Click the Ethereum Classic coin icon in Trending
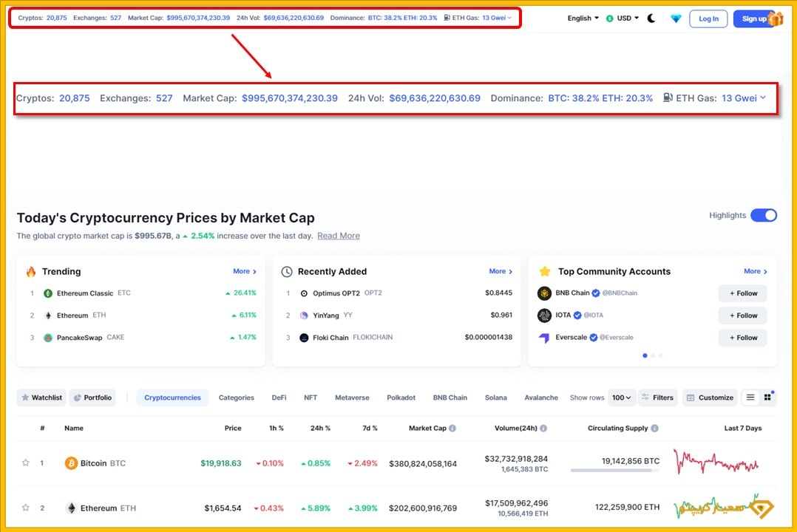 (48, 293)
